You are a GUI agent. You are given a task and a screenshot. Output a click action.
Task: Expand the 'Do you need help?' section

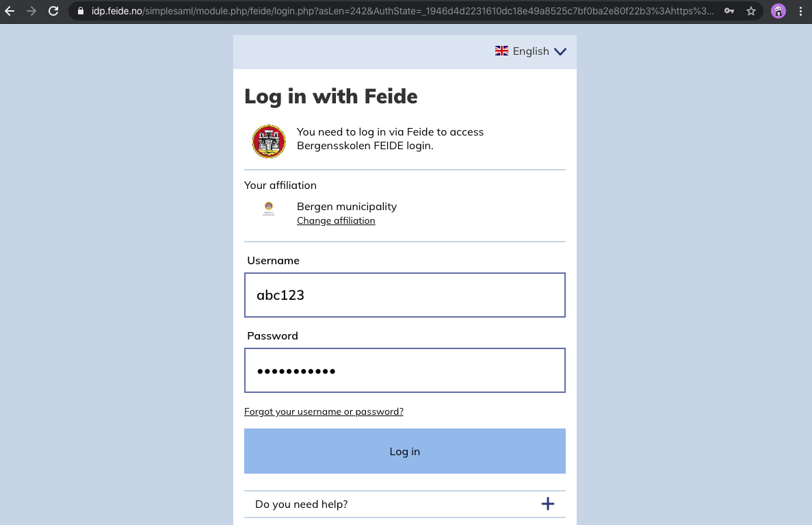pos(301,504)
